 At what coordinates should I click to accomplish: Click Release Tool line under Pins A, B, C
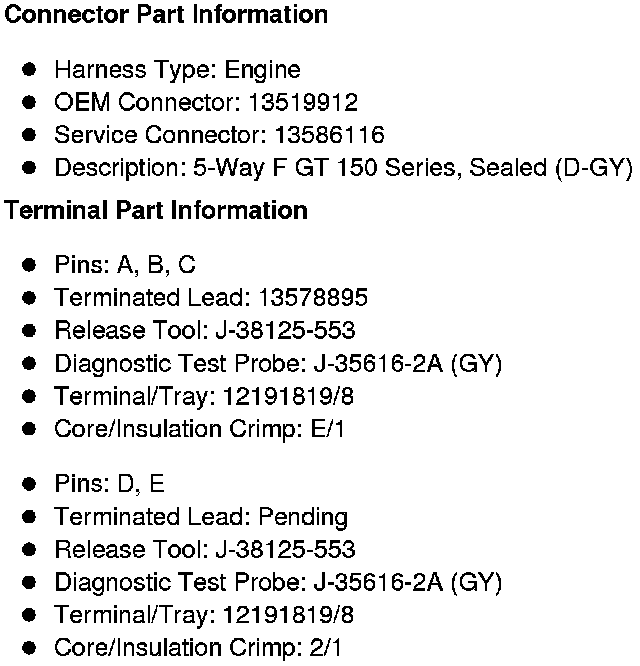tap(205, 331)
